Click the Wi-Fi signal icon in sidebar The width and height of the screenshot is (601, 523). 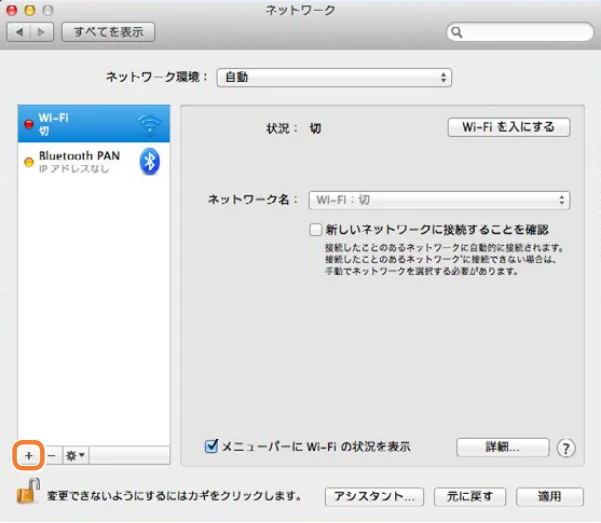[149, 124]
